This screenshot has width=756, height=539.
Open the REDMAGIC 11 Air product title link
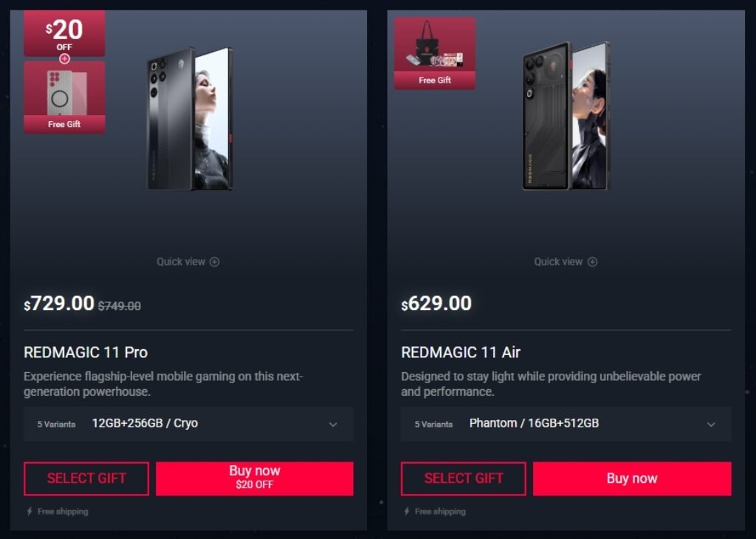point(461,352)
